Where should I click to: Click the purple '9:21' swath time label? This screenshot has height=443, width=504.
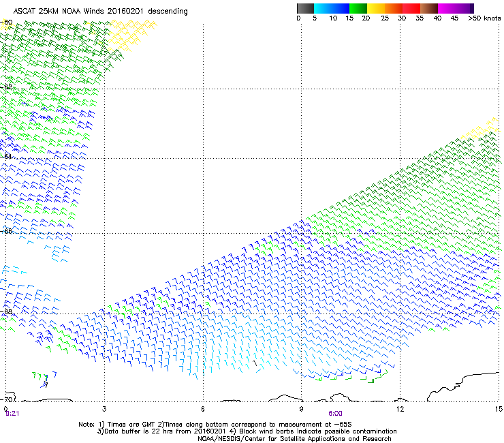tap(12, 414)
